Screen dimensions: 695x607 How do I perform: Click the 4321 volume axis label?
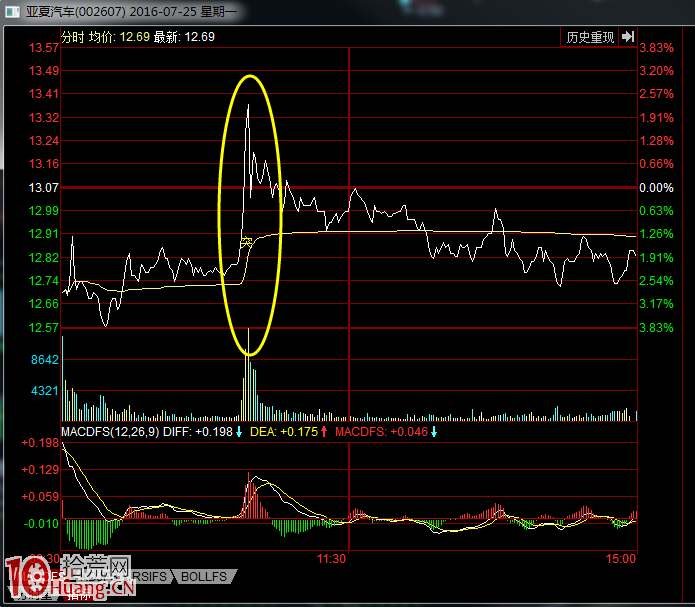click(x=45, y=391)
